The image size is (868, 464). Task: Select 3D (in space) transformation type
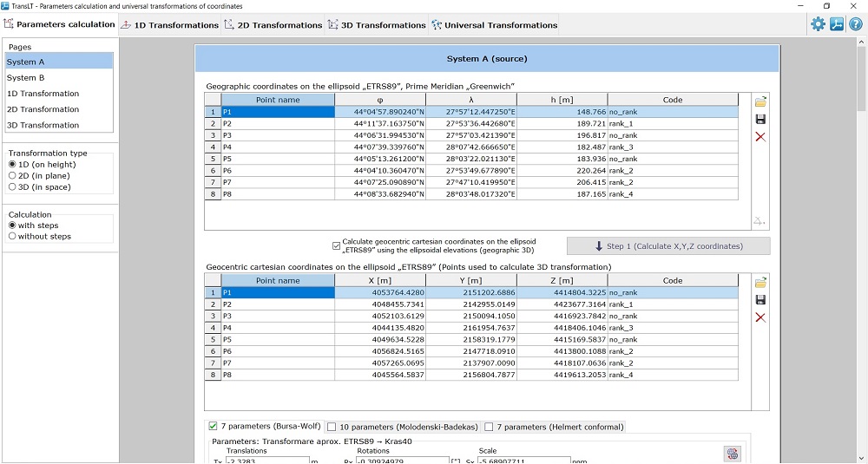pos(40,187)
